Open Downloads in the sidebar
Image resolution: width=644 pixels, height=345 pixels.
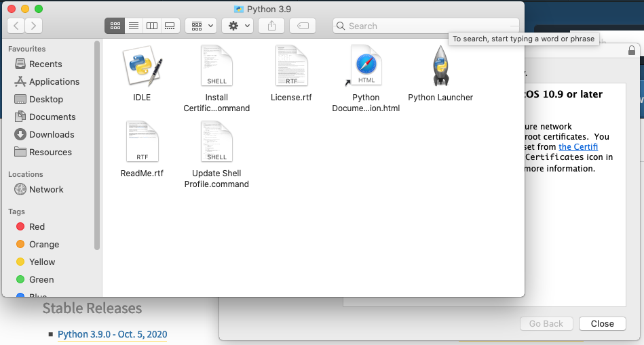point(44,135)
